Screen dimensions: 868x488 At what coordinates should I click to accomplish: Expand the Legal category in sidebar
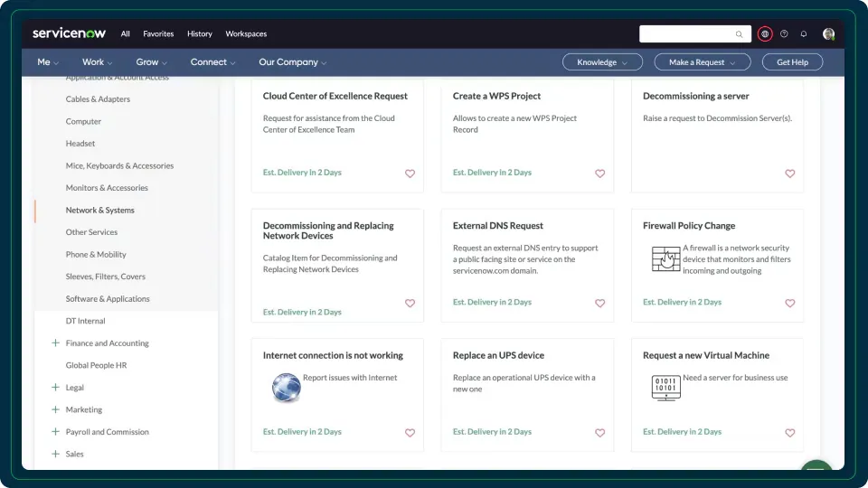point(56,388)
